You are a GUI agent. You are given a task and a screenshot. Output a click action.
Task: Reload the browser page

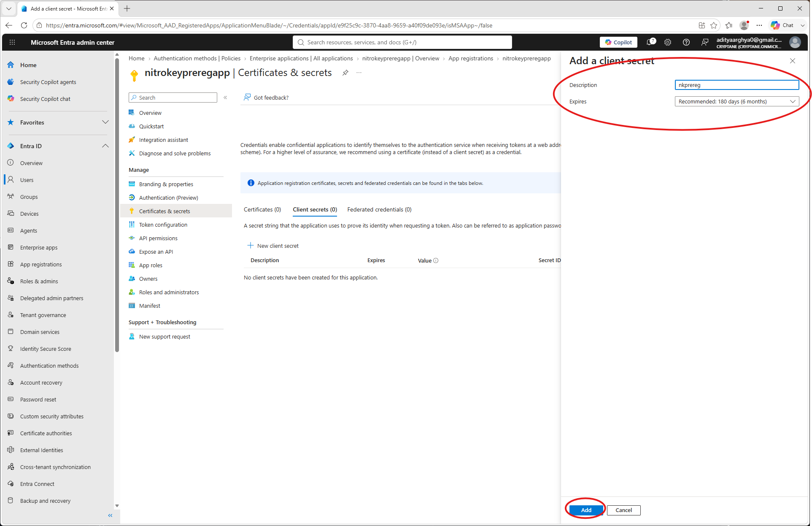pos(24,25)
